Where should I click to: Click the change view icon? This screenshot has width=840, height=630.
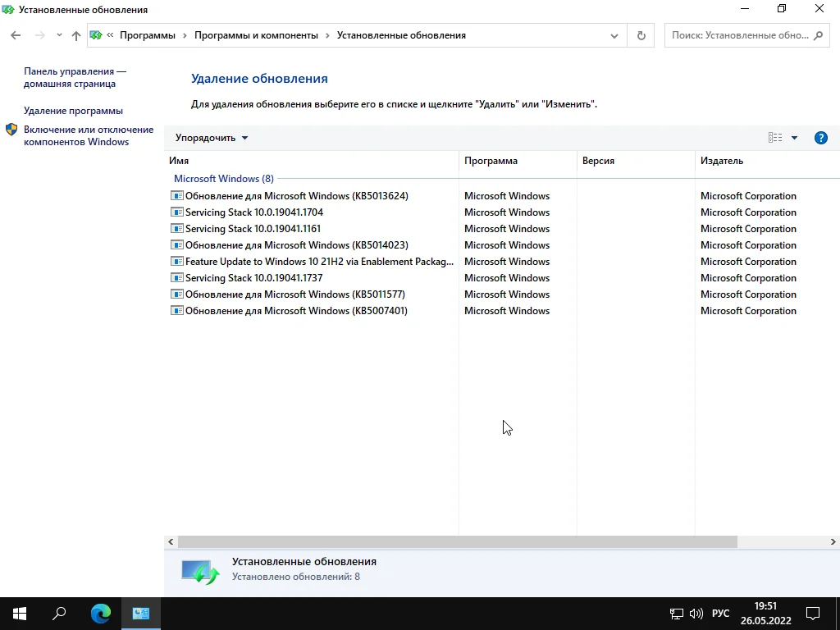click(774, 138)
